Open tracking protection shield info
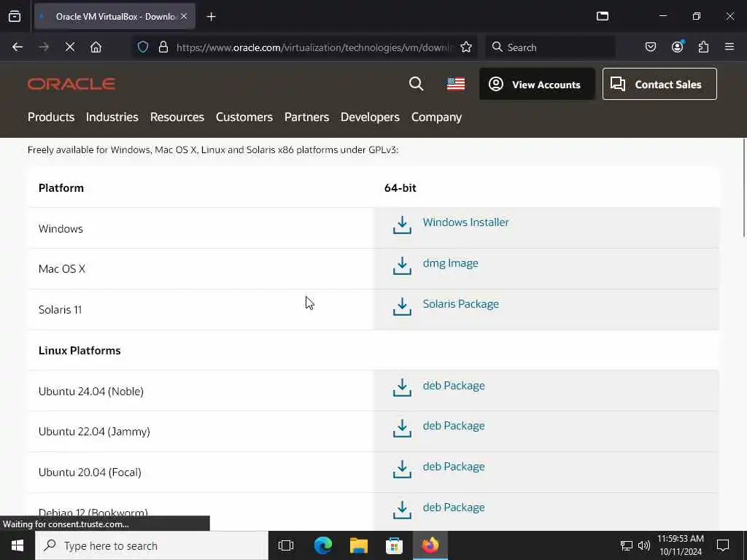The height and width of the screenshot is (560, 747). [143, 47]
